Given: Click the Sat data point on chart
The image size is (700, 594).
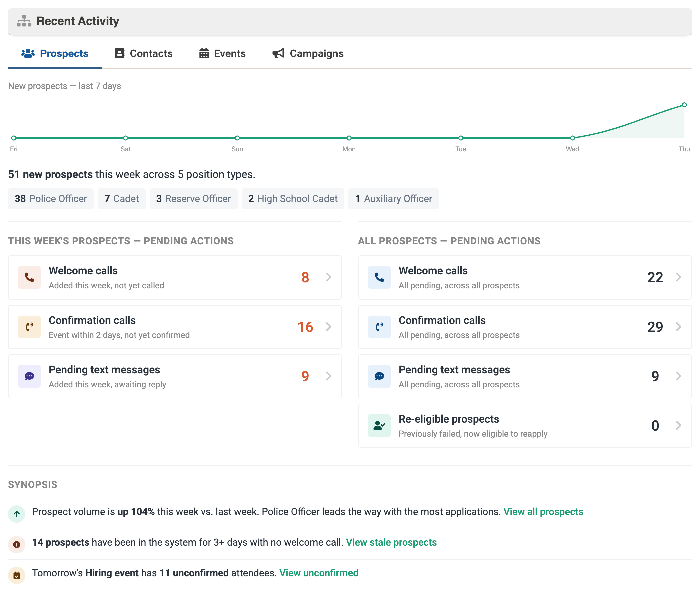Looking at the screenshot, I should [x=126, y=138].
